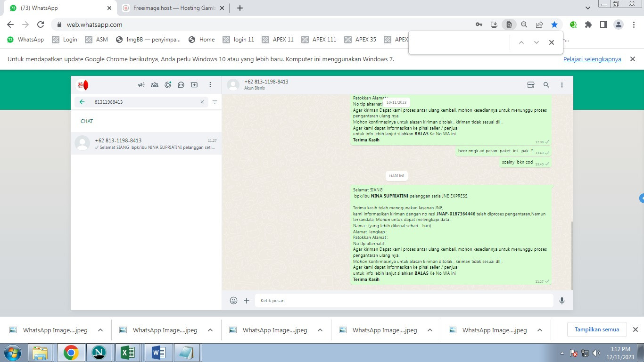Record a voice message
This screenshot has height=362, width=644.
click(562, 300)
